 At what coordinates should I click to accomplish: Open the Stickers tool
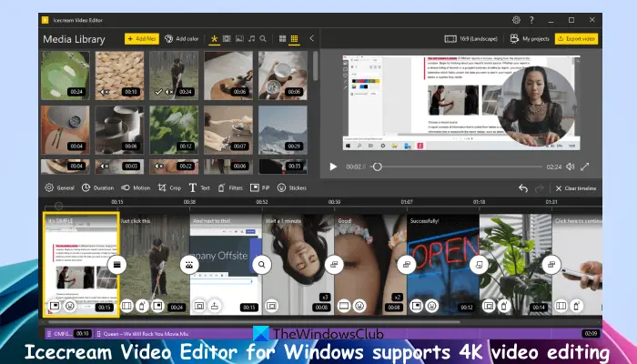tap(292, 187)
